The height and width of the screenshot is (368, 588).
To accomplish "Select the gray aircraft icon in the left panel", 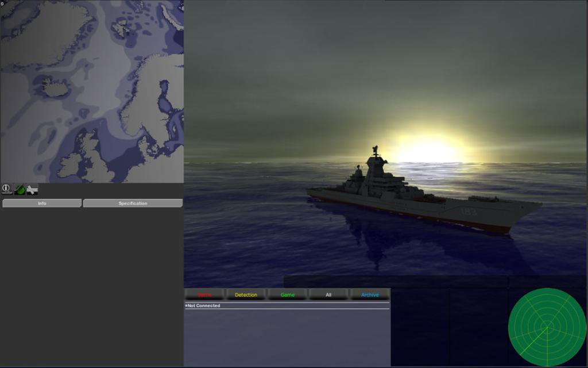I will click(32, 189).
